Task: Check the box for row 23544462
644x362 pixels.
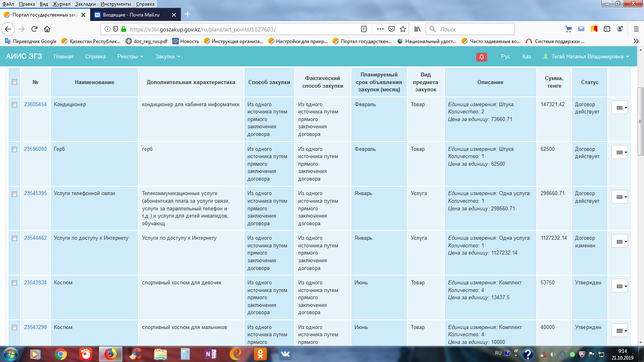Action: tap(14, 238)
